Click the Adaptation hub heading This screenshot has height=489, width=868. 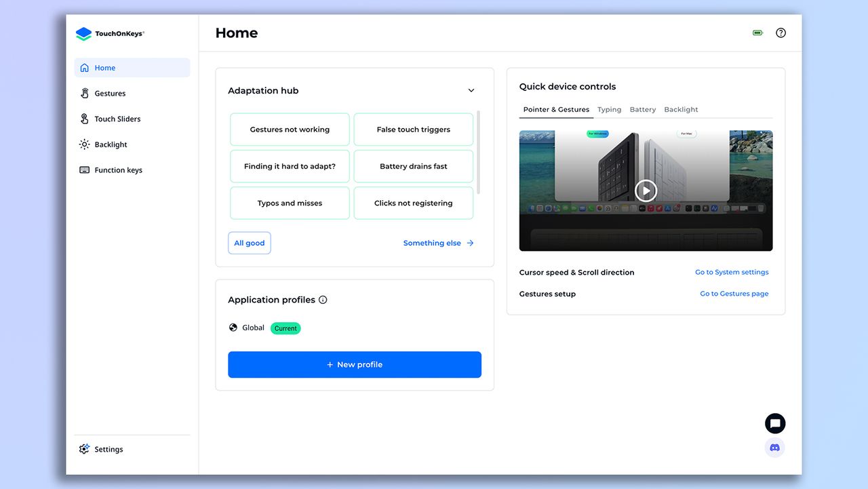coord(263,91)
